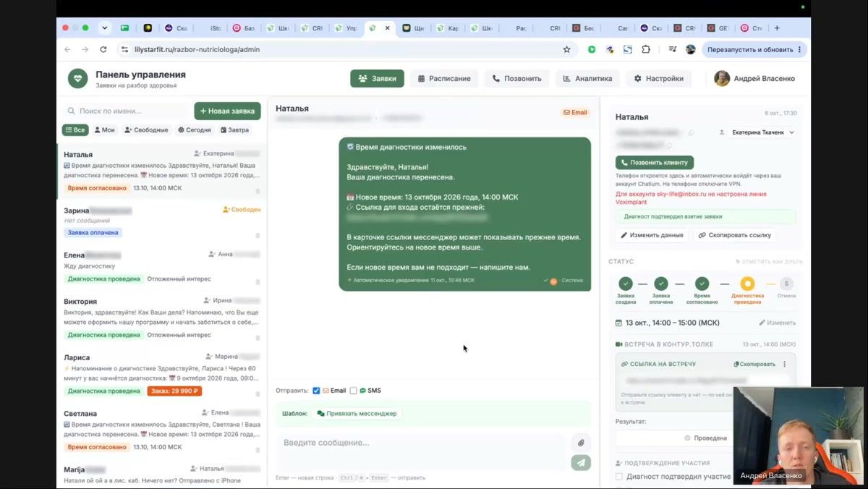Open Marija request in the list
This screenshot has width=868, height=489.
[162, 475]
